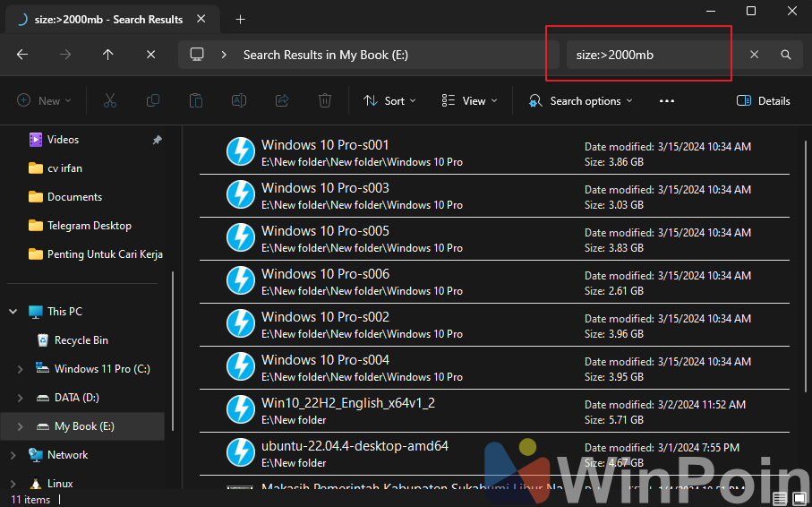Image resolution: width=812 pixels, height=507 pixels.
Task: Open Documents folder in sidebar
Action: coord(74,197)
